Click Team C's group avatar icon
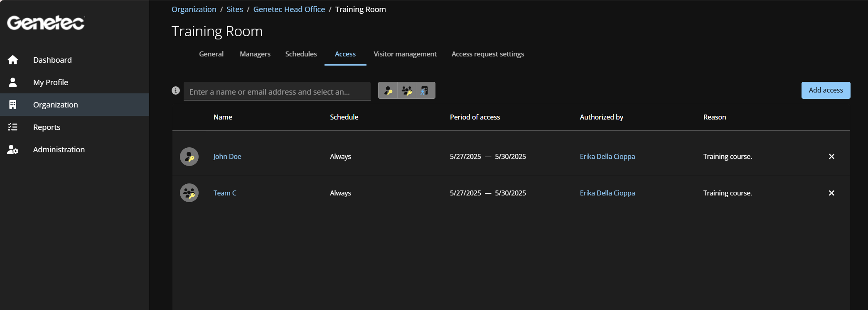 coord(189,193)
